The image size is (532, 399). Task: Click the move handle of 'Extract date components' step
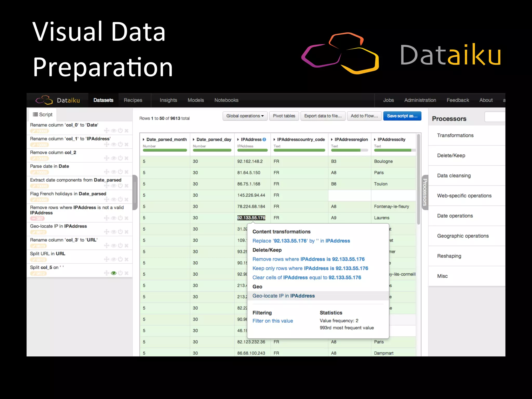107,185
